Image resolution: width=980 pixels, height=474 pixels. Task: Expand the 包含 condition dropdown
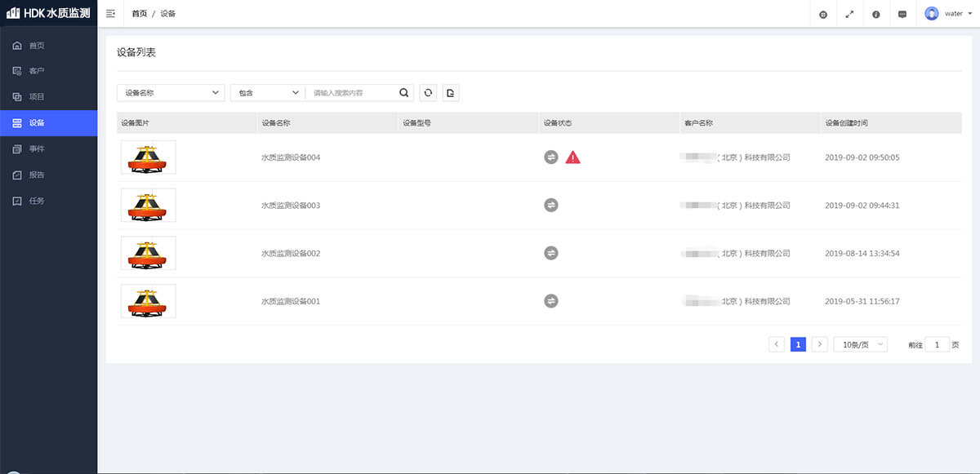267,93
